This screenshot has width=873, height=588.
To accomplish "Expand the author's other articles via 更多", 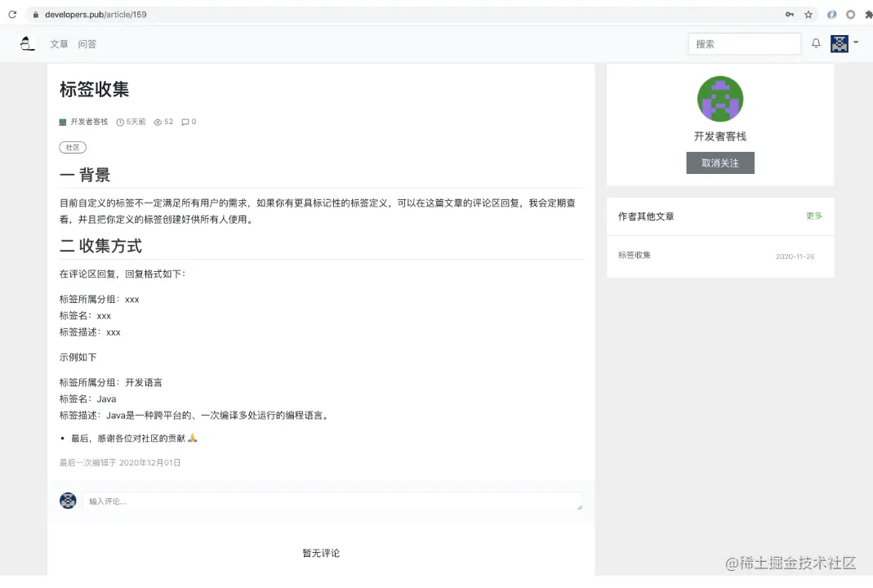I will [x=813, y=216].
